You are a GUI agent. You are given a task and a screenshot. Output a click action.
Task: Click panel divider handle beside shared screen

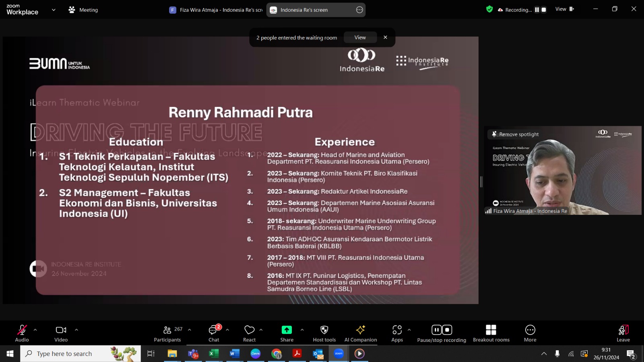[x=481, y=182]
